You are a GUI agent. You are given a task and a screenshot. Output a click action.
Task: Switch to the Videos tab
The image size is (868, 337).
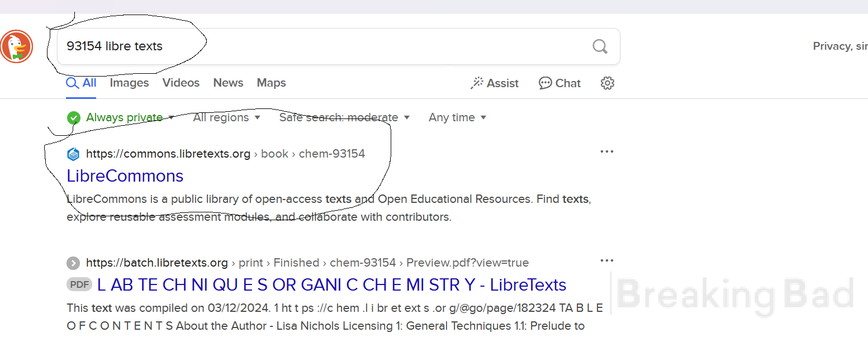181,83
